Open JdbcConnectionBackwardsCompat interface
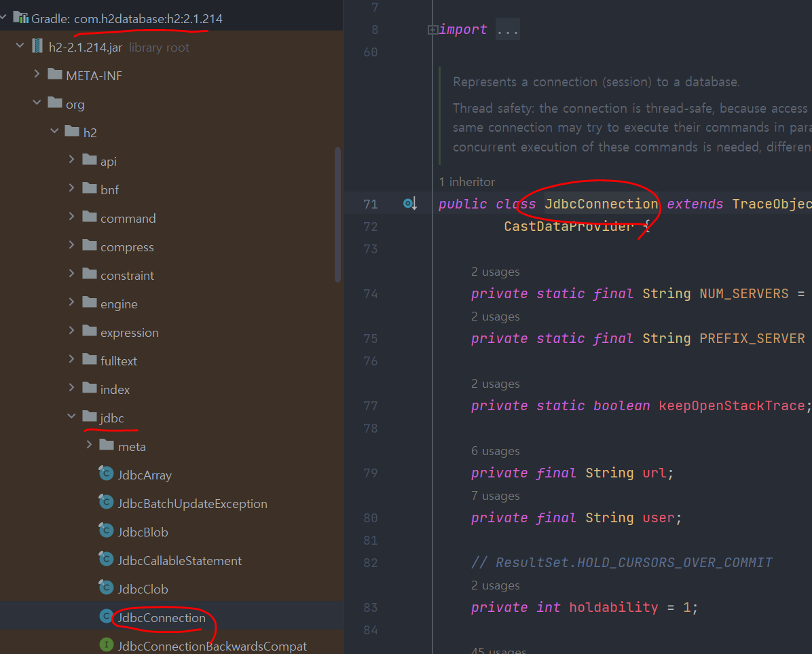812x654 pixels. (212, 647)
